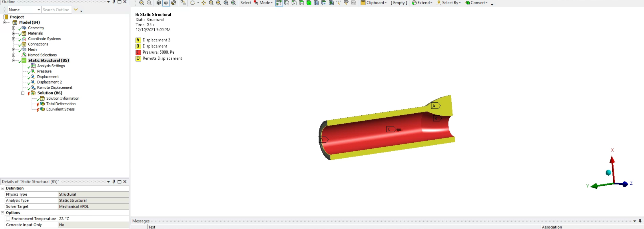This screenshot has height=229, width=644.
Task: Select the Pressure load in the tree
Action: pyautogui.click(x=44, y=71)
